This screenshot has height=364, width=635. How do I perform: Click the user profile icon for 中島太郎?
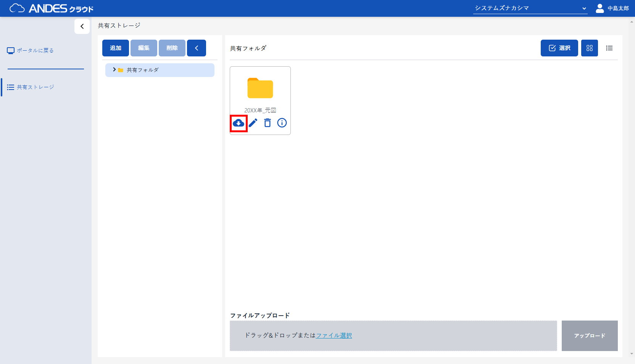pyautogui.click(x=600, y=8)
